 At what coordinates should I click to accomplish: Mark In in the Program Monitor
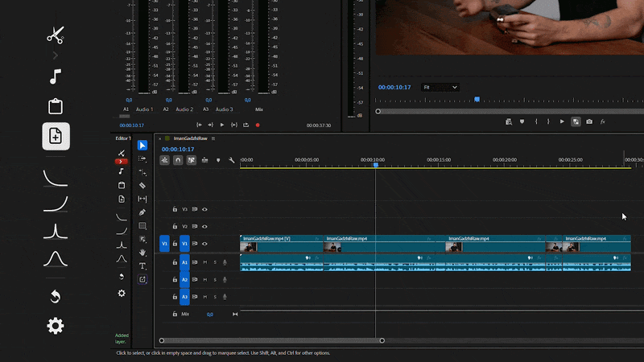click(536, 121)
